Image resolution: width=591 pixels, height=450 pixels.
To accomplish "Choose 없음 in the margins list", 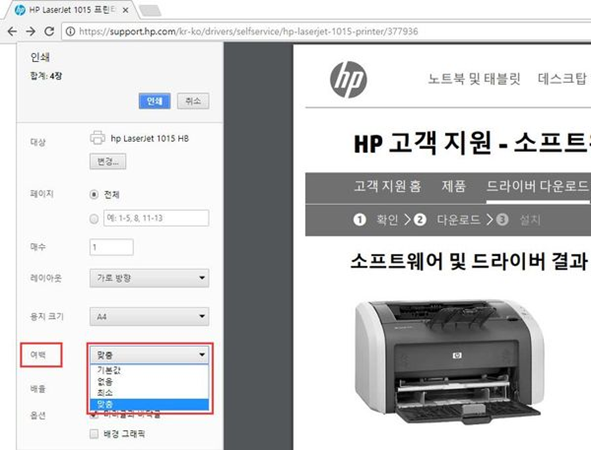I will point(149,381).
